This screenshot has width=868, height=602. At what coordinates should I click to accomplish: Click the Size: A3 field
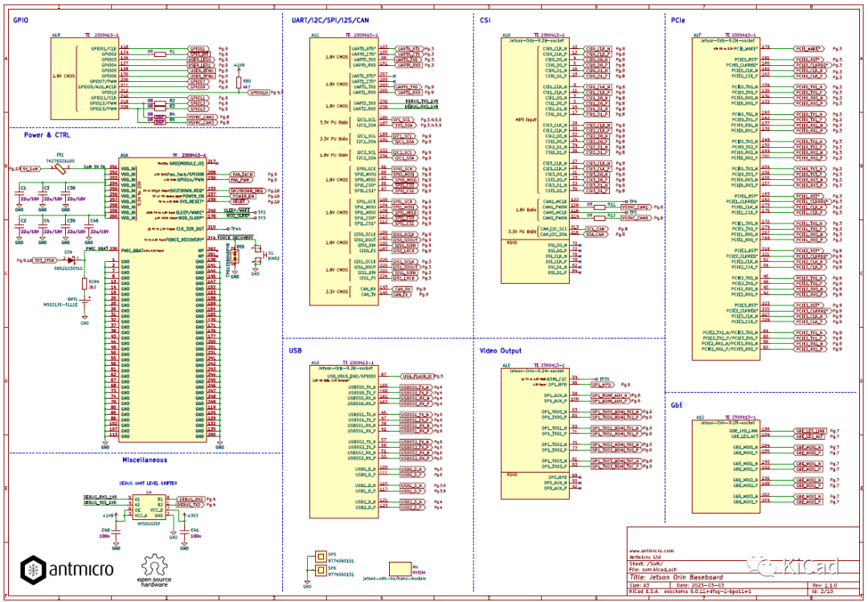coord(639,585)
